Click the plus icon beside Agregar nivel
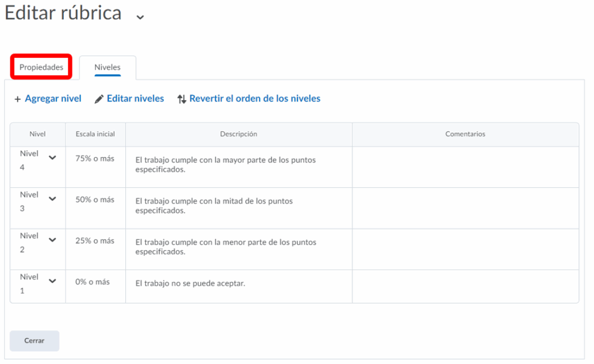The width and height of the screenshot is (594, 364). pyautogui.click(x=17, y=99)
